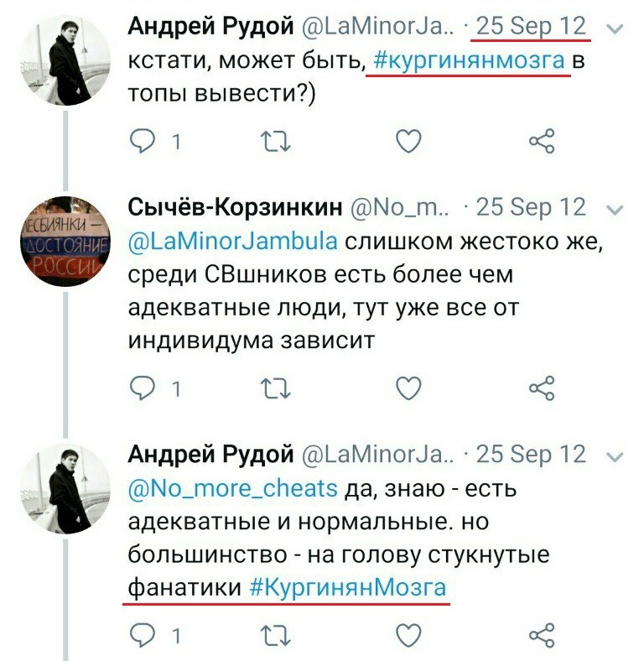Open hashtag #кургинянмозга in first tweet
The width and height of the screenshot is (644, 661).
pos(469,61)
